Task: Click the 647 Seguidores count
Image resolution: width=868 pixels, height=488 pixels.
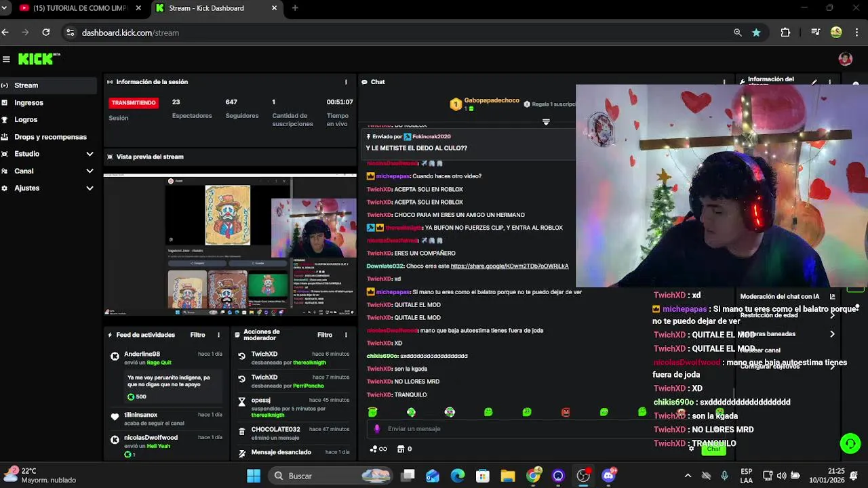Action: pos(231,102)
